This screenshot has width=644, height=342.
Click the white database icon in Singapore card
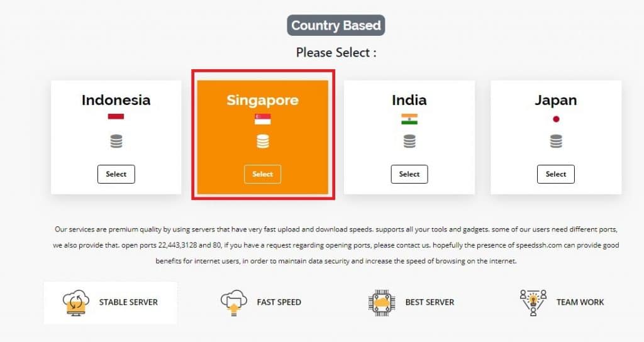pos(263,142)
